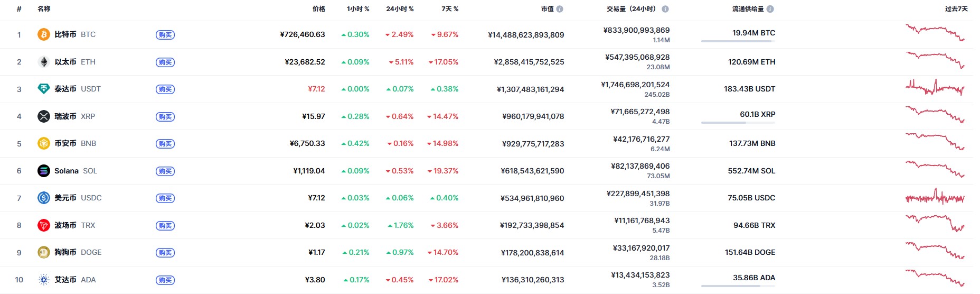Click the info icon beside 市值
Viewport: 980px width, 294px height.
click(x=560, y=9)
